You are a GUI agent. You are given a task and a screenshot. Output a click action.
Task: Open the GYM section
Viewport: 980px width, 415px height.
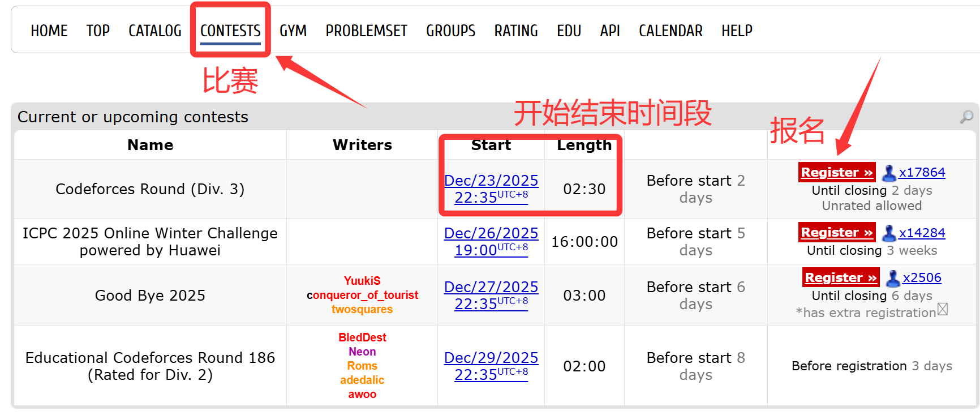tap(293, 31)
